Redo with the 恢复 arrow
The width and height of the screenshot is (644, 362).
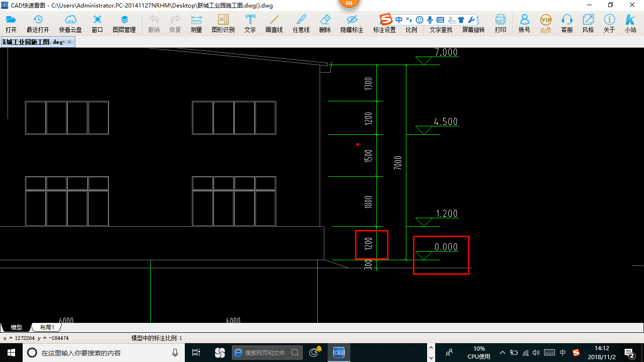pyautogui.click(x=175, y=24)
